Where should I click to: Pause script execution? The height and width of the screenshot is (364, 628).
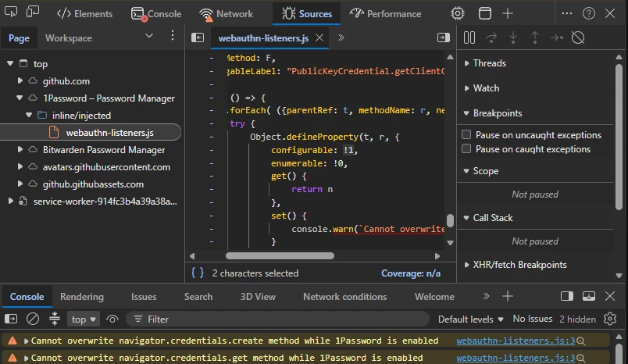(469, 37)
